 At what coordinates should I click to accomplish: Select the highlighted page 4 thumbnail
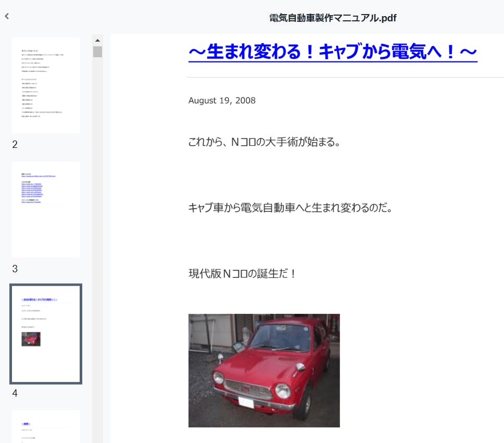click(x=46, y=334)
